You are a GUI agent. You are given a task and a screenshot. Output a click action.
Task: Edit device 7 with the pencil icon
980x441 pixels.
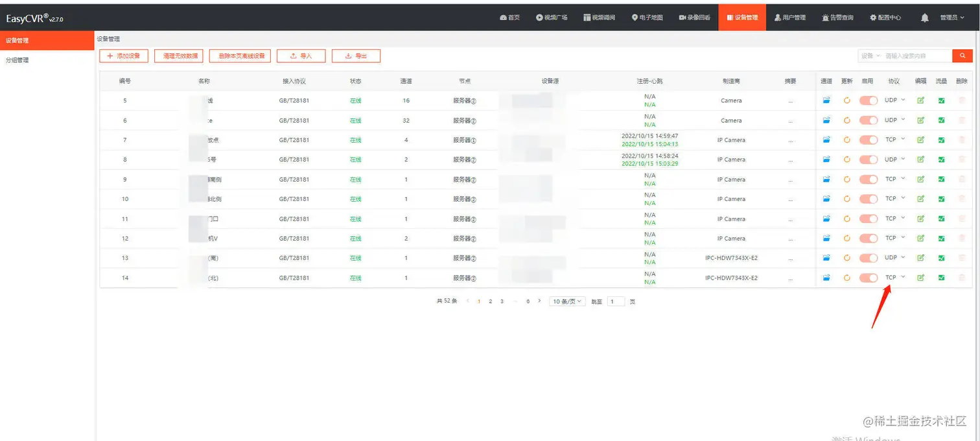click(920, 139)
